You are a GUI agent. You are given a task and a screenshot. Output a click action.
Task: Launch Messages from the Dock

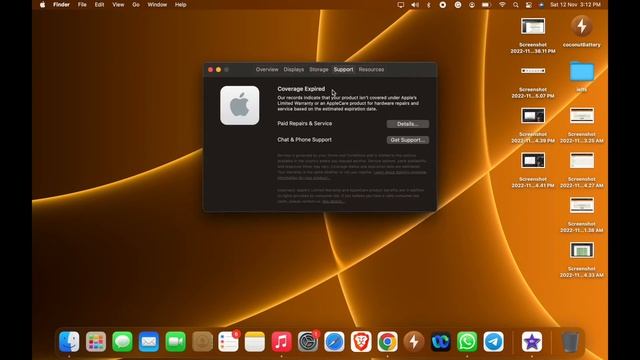[x=122, y=342]
